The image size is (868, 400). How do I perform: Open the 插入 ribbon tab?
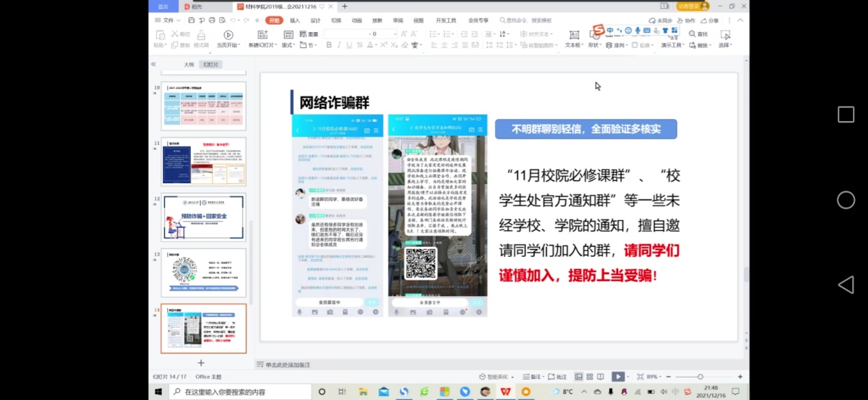point(294,21)
